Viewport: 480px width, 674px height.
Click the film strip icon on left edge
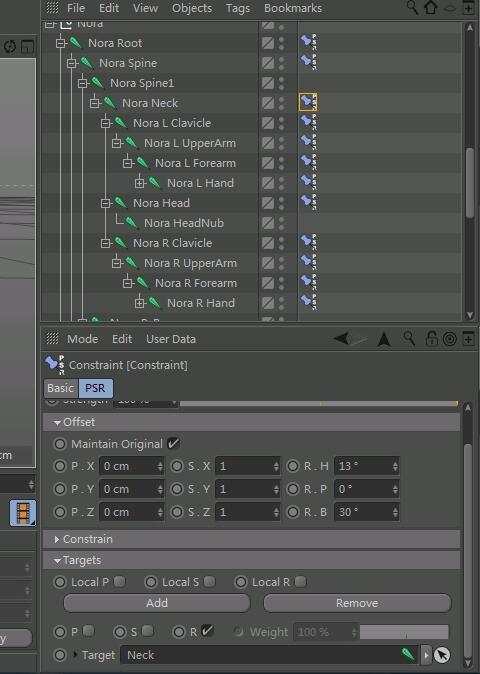pyautogui.click(x=23, y=513)
